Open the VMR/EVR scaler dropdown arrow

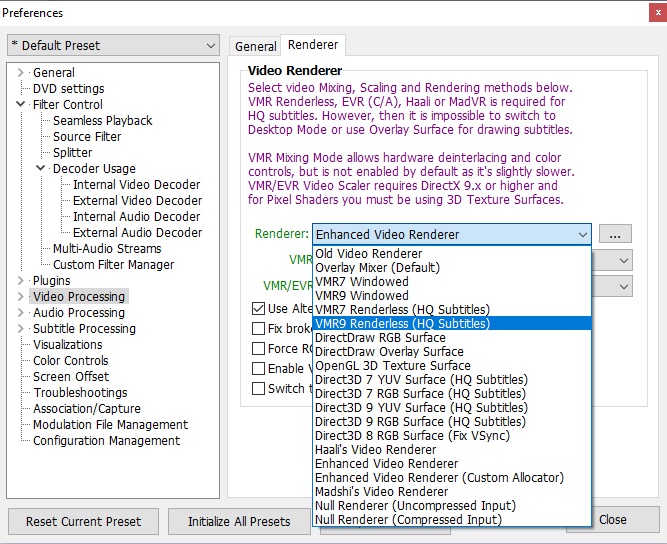624,287
